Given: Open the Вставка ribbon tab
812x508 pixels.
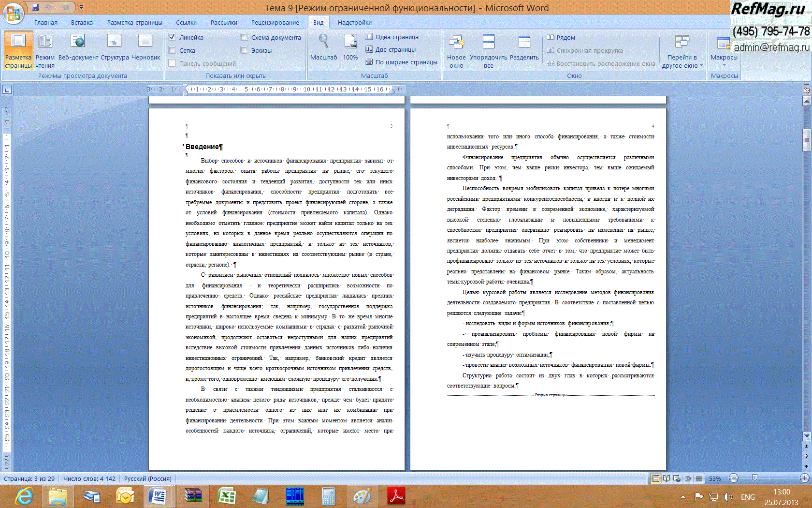Looking at the screenshot, I should 82,22.
